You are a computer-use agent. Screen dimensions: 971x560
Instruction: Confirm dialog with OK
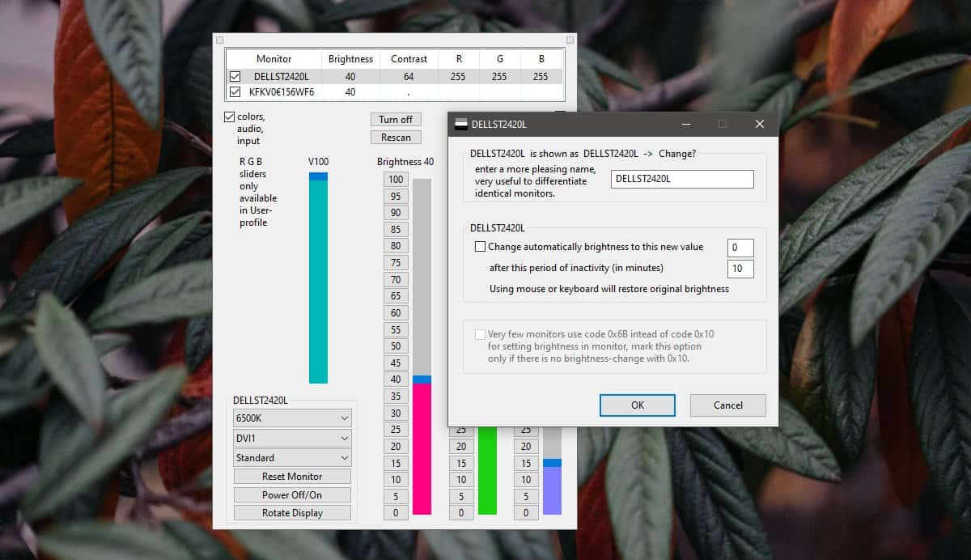(637, 405)
